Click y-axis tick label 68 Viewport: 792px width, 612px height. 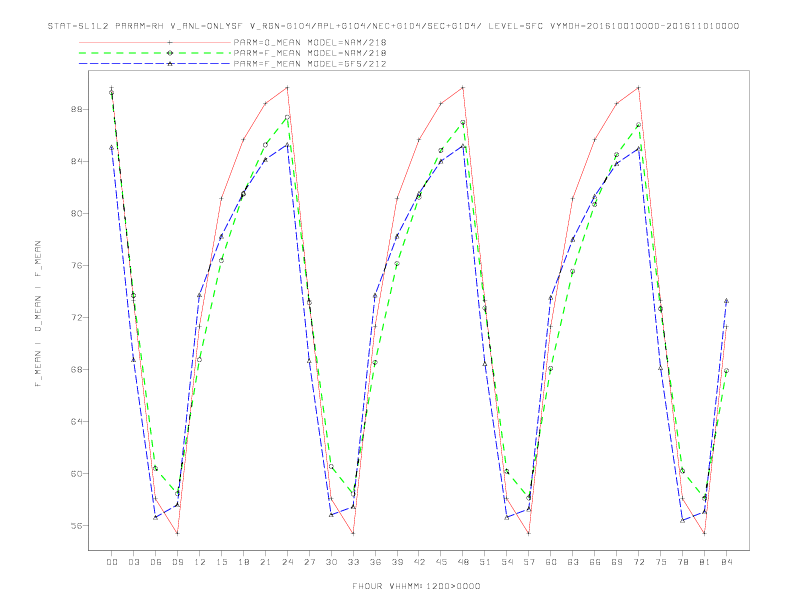[x=76, y=369]
